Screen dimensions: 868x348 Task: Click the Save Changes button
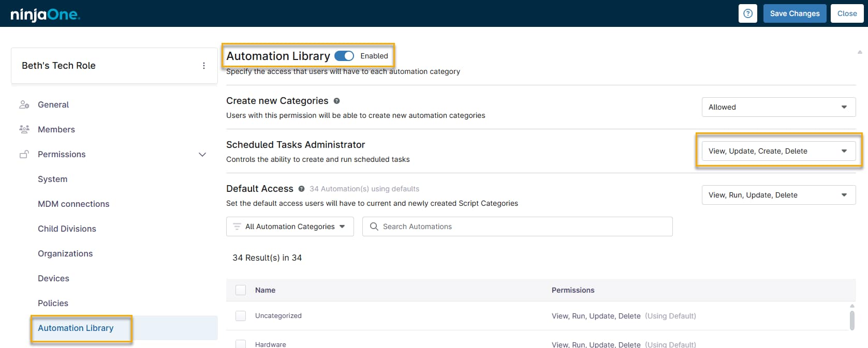tap(795, 13)
